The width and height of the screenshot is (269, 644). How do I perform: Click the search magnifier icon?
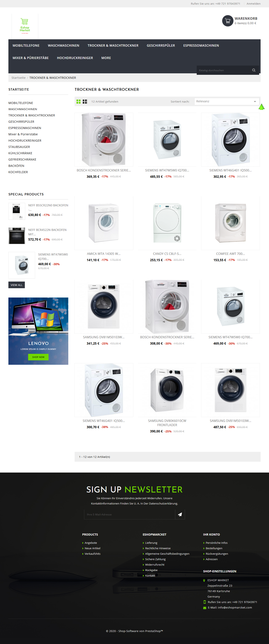254,70
